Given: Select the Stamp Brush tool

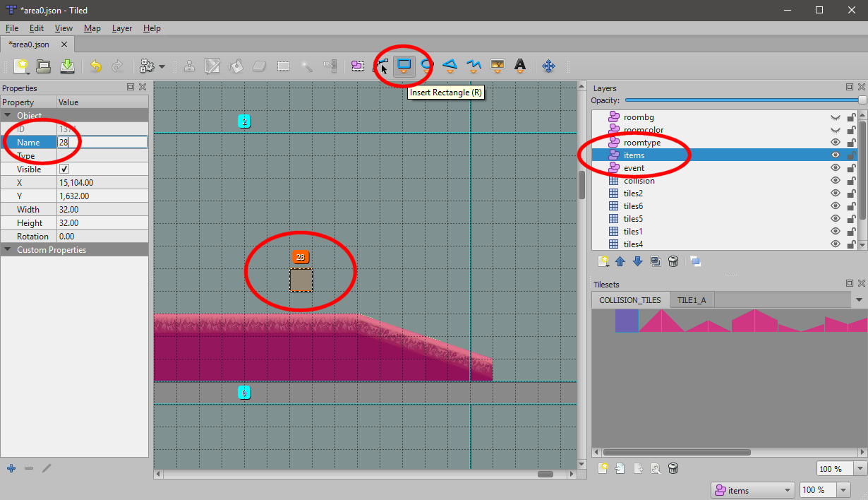Looking at the screenshot, I should coord(190,66).
